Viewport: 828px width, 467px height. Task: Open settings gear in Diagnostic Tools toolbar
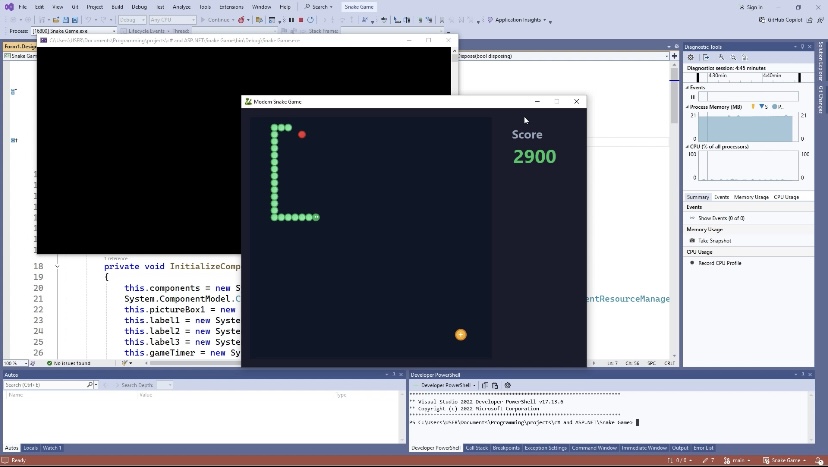691,57
